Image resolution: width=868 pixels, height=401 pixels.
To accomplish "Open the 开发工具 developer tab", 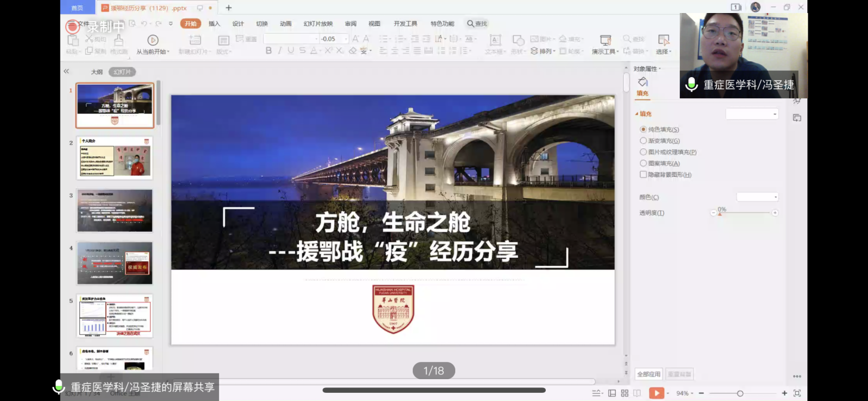I will point(405,23).
